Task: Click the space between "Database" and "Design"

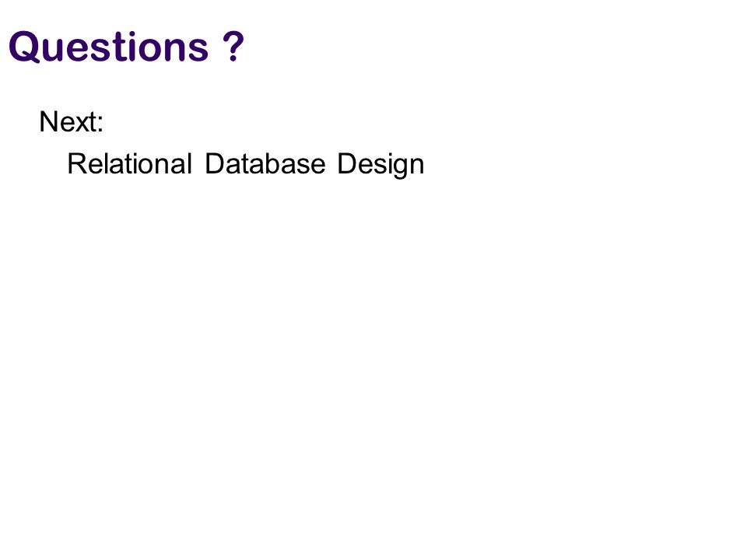Action: (x=331, y=164)
